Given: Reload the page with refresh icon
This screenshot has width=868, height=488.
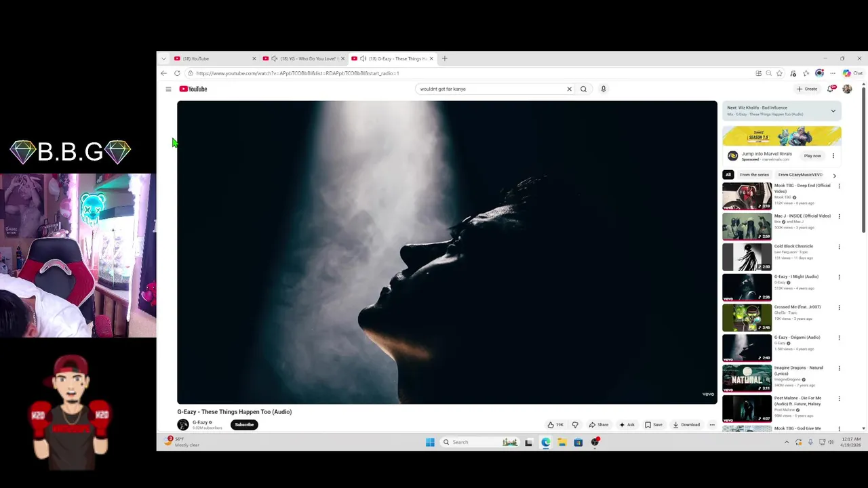Looking at the screenshot, I should [x=177, y=73].
